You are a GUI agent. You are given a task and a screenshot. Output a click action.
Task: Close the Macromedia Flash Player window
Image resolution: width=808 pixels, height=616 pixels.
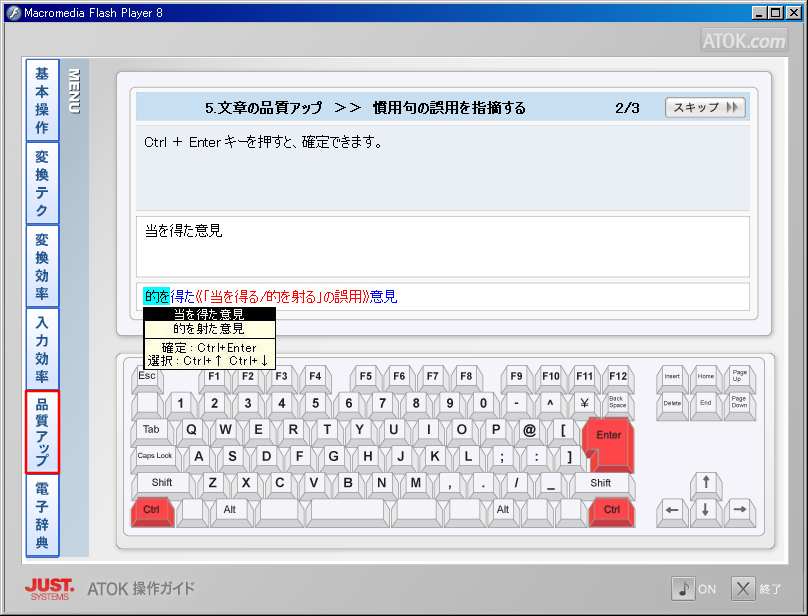(x=794, y=13)
